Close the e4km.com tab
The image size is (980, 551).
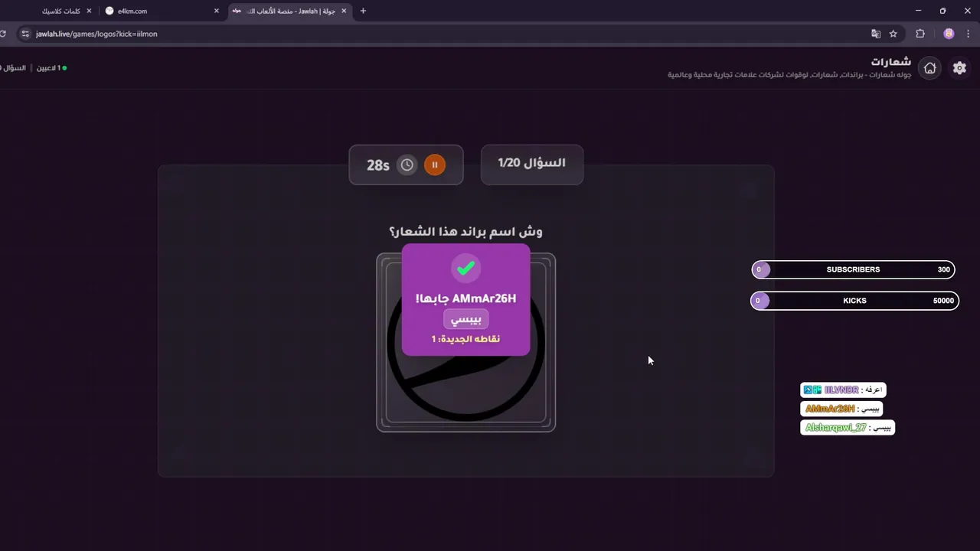click(217, 11)
